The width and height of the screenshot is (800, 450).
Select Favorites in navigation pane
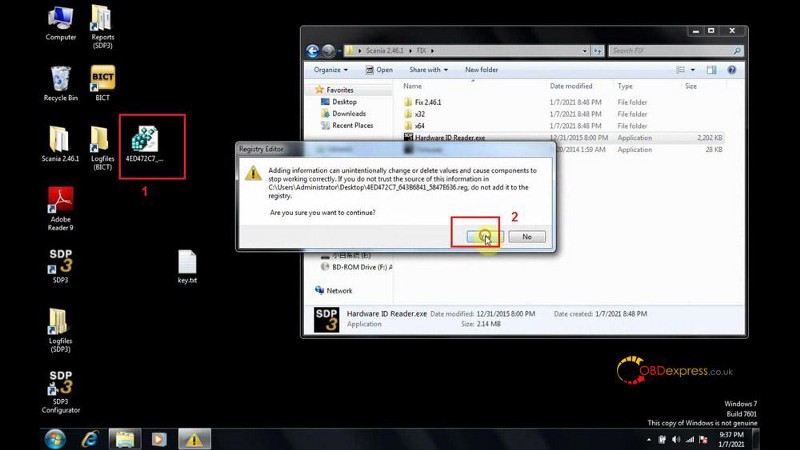pyautogui.click(x=340, y=90)
